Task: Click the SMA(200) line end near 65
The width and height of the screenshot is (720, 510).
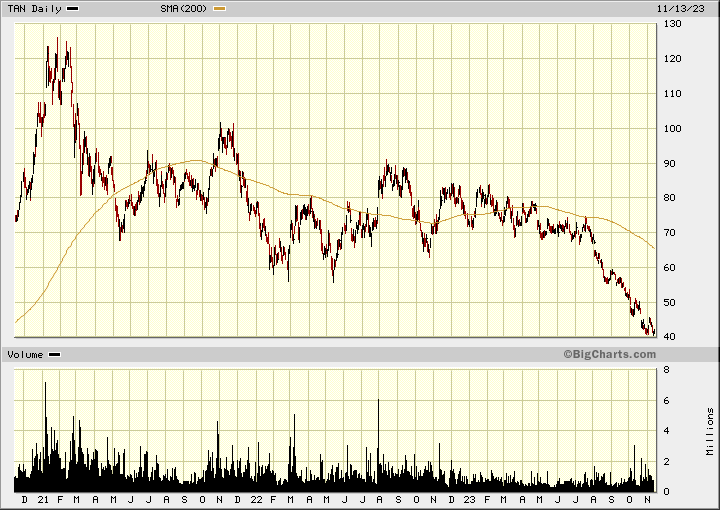Action: point(654,248)
